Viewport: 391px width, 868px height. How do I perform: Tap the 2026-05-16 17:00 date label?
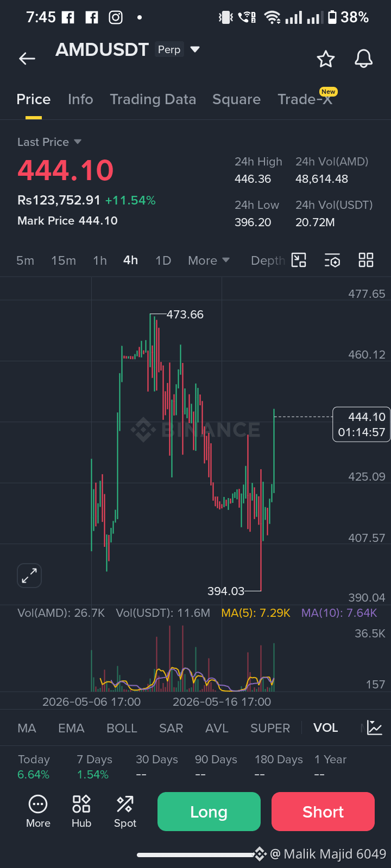[222, 701]
